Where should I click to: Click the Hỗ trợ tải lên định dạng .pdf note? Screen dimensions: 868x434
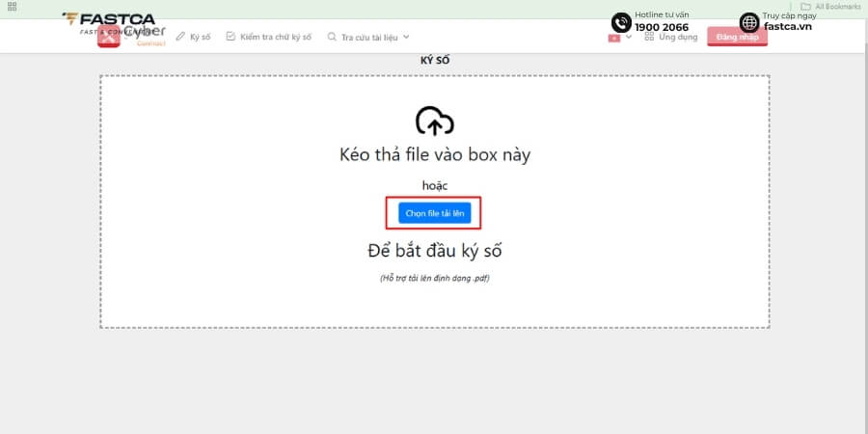435,279
